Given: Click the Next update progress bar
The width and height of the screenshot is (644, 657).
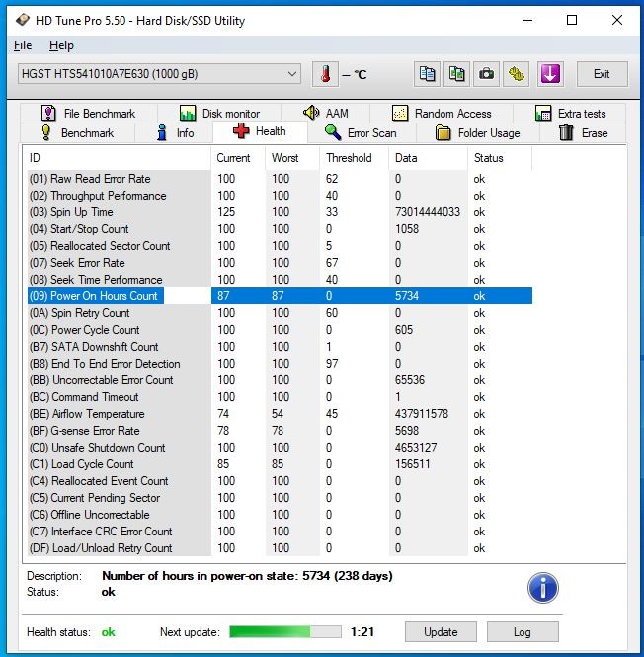Looking at the screenshot, I should click(x=284, y=631).
